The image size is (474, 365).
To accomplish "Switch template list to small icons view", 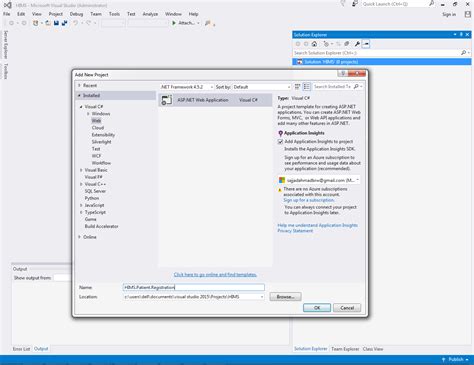I will click(x=297, y=87).
